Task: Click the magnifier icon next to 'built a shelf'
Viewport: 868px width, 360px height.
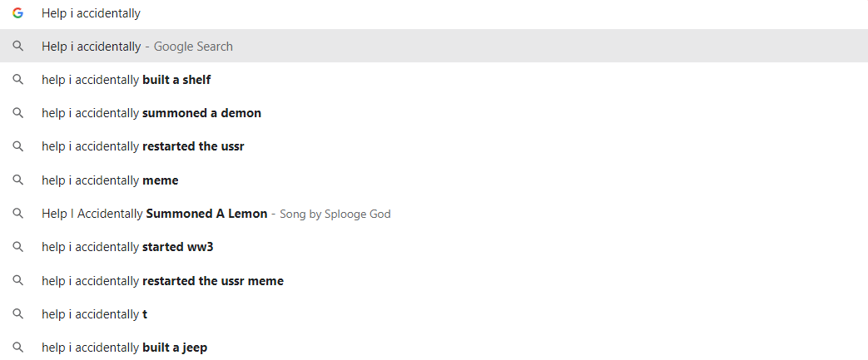Action: (x=17, y=80)
